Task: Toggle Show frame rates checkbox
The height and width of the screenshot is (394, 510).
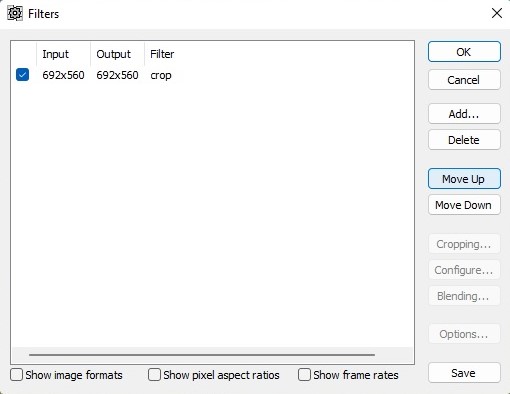Action: click(x=304, y=375)
